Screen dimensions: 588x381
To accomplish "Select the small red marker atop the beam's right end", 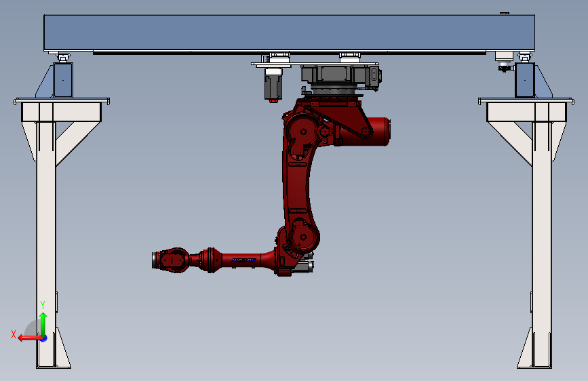I will pyautogui.click(x=504, y=14).
